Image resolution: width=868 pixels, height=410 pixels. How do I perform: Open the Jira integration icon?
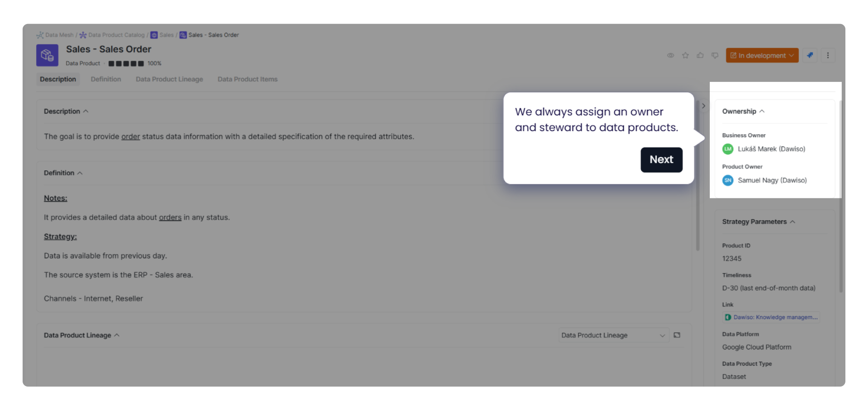(x=810, y=55)
